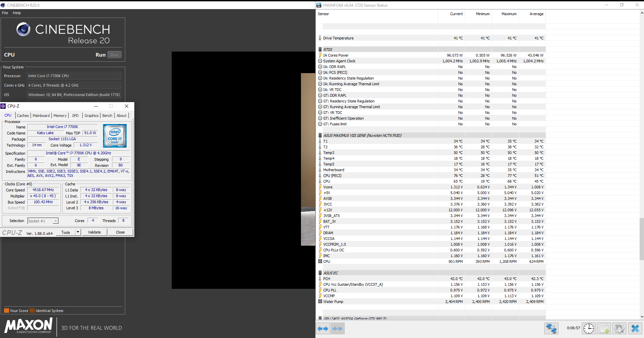This screenshot has height=338, width=644.
Task: Open the About tab in CPU-Z
Action: (122, 116)
